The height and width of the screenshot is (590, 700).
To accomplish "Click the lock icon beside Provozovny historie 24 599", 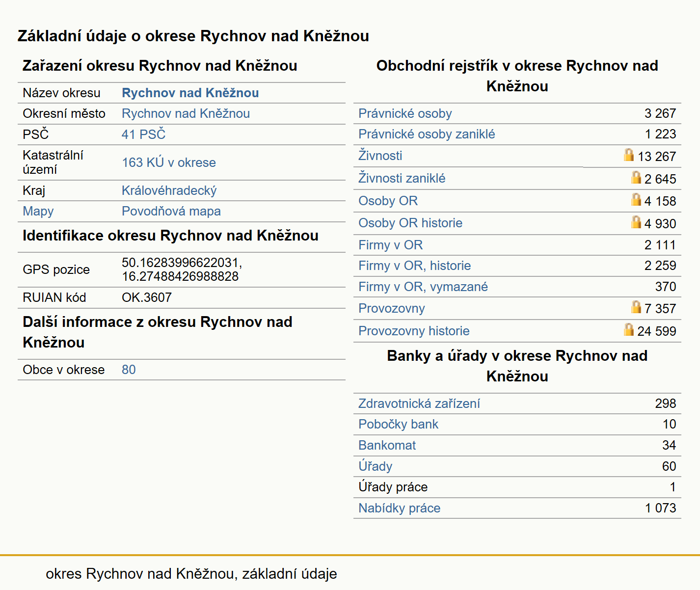I will click(629, 329).
